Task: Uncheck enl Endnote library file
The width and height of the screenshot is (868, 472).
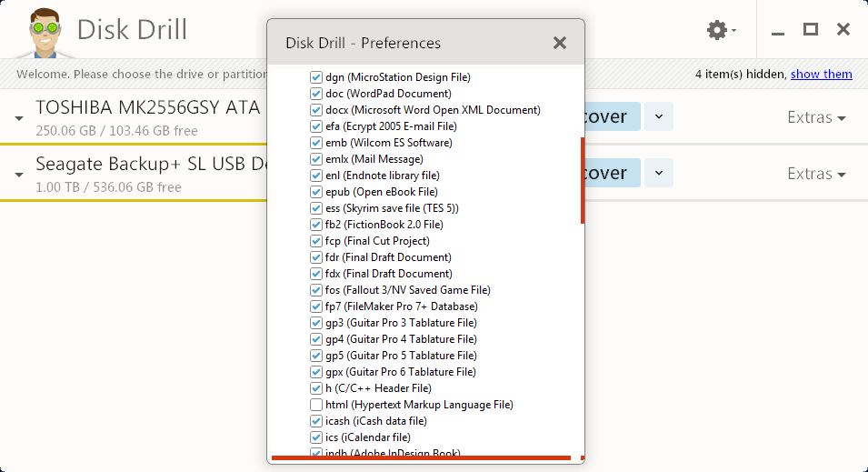Action: coord(316,176)
